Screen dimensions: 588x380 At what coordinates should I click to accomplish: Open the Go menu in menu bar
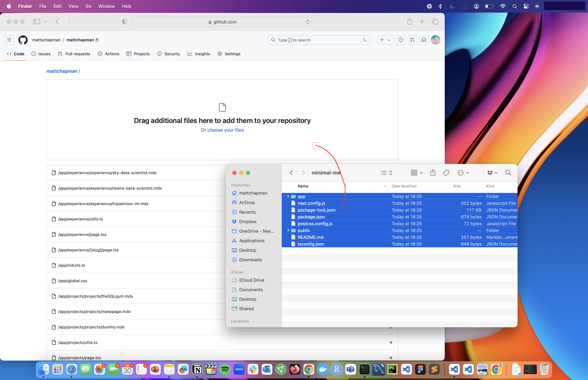point(88,6)
